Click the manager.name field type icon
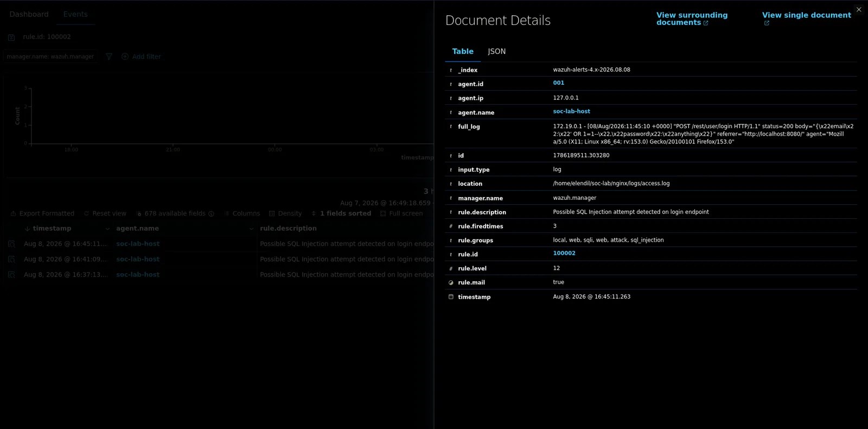Image resolution: width=868 pixels, height=429 pixels. coord(451,198)
